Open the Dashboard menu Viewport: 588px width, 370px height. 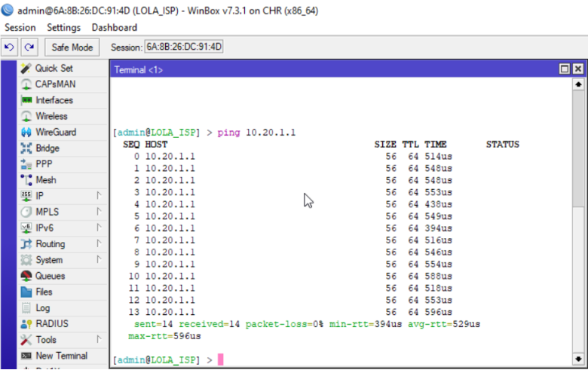pyautogui.click(x=115, y=27)
